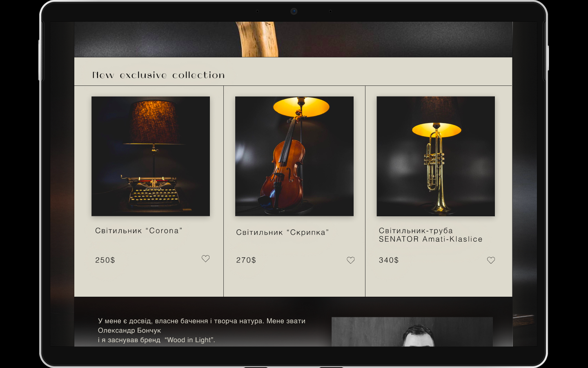Click the yellow lampshade on the violin lamp
Viewport: 588px width, 368px height.
pyautogui.click(x=301, y=107)
